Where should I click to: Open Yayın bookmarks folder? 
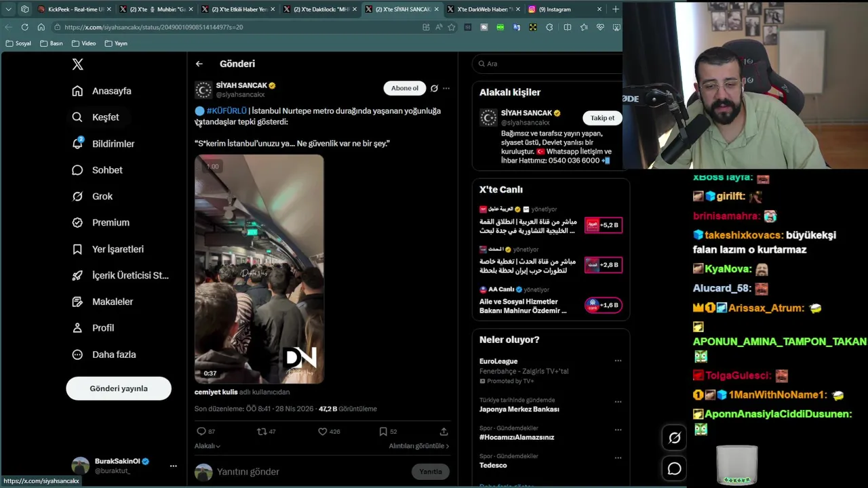(x=116, y=43)
